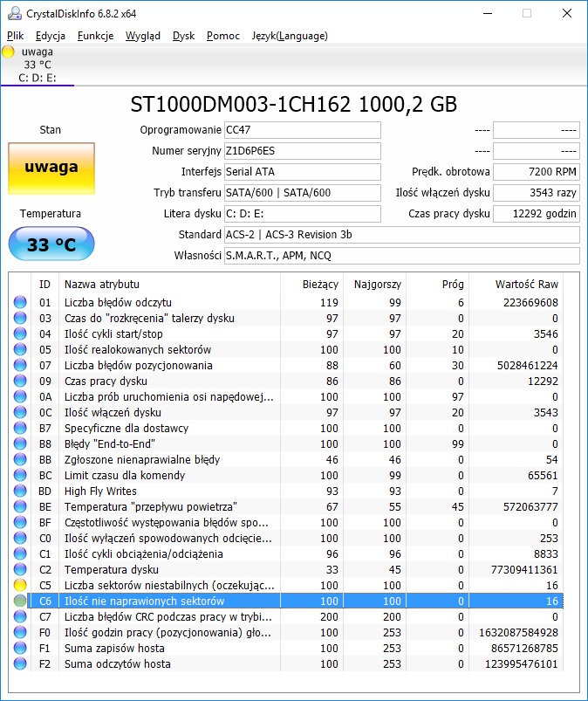The width and height of the screenshot is (588, 701).
Task: Select row Temperatura dysku
Action: (x=286, y=569)
